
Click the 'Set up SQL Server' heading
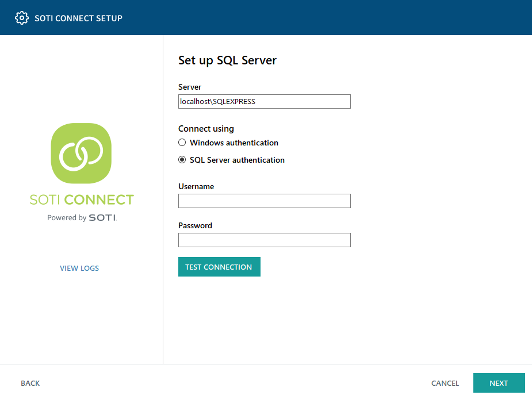pos(227,60)
